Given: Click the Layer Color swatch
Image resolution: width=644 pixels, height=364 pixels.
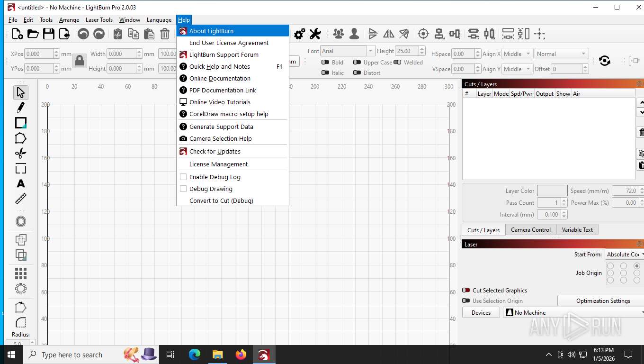Looking at the screenshot, I should coord(552,191).
